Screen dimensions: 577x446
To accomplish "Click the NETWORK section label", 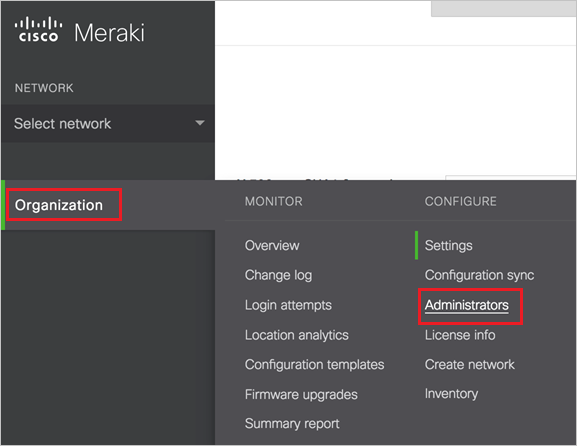I will tap(44, 88).
